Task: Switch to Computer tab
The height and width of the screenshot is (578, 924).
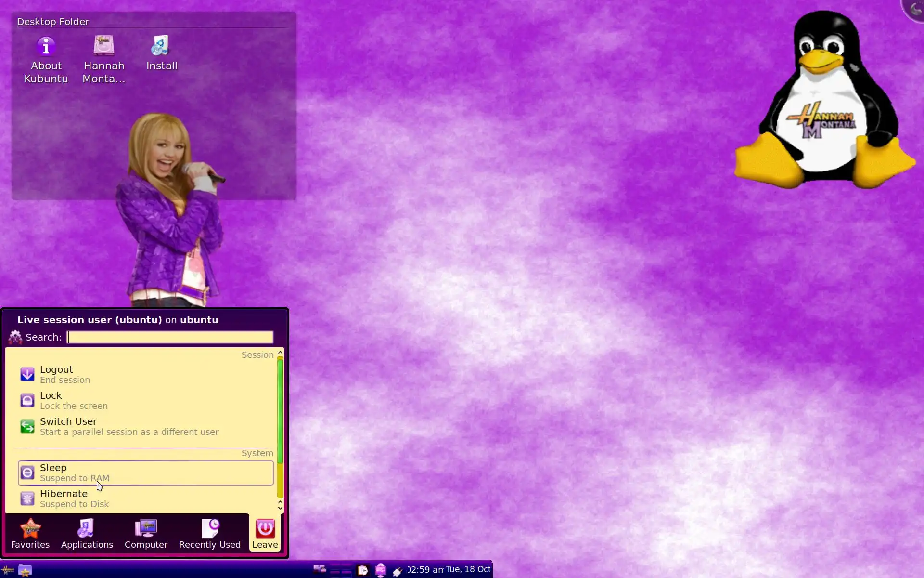Action: 146,534
